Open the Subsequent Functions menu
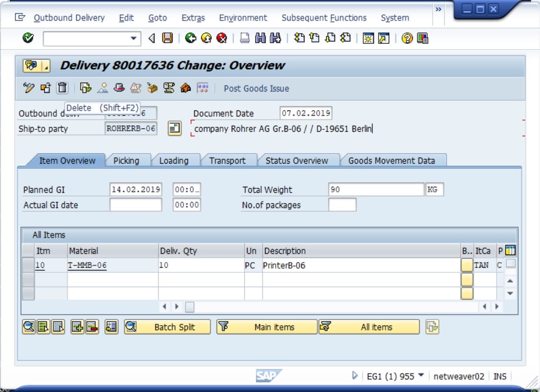540x392 pixels. pyautogui.click(x=324, y=18)
